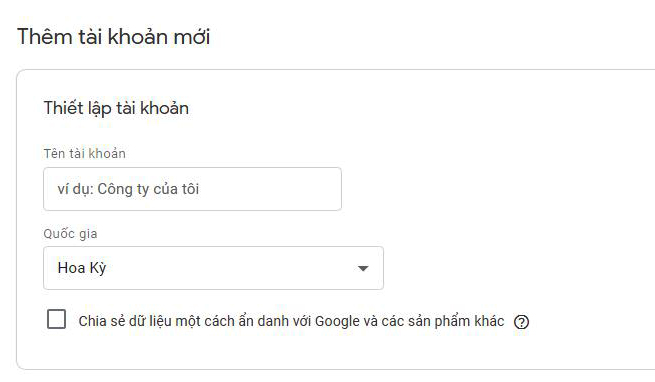Click the dropdown arrow in the Quốc gia field
655x382 pixels.
coord(363,268)
